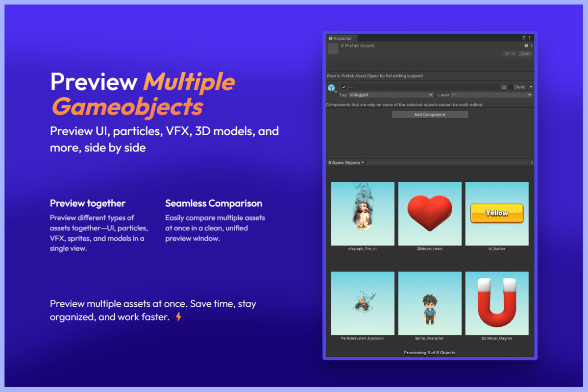Click the kebab menu on the 6 Prefab Assets header

532,45
